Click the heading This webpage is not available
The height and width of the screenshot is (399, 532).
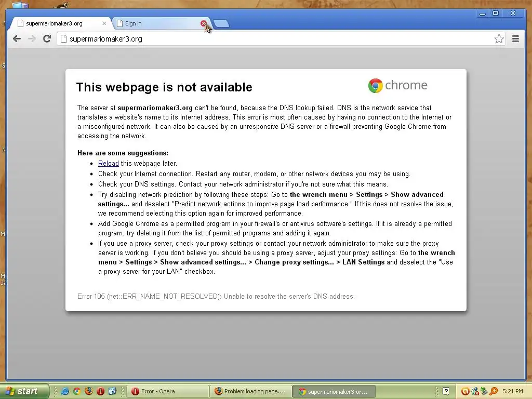click(x=164, y=87)
